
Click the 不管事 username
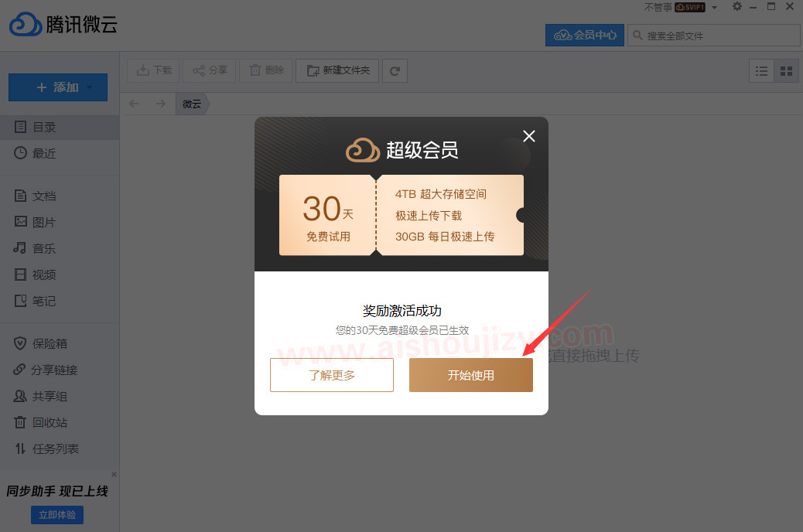(658, 7)
